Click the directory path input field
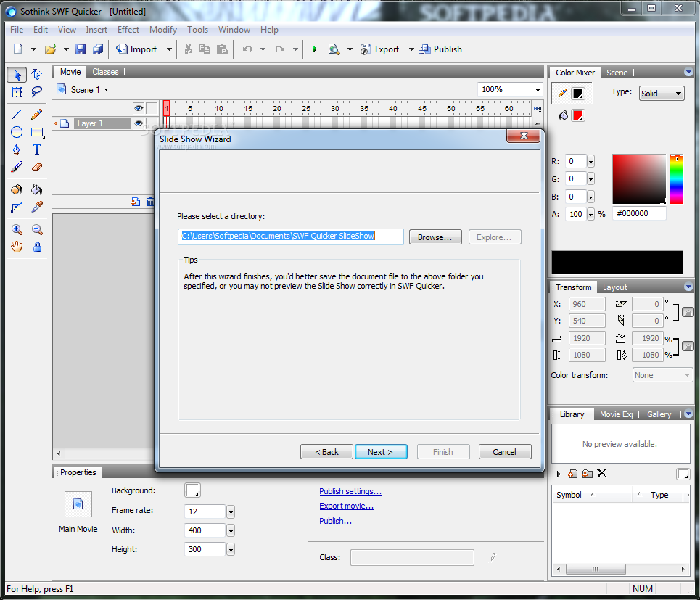Image resolution: width=700 pixels, height=600 pixels. (x=291, y=237)
